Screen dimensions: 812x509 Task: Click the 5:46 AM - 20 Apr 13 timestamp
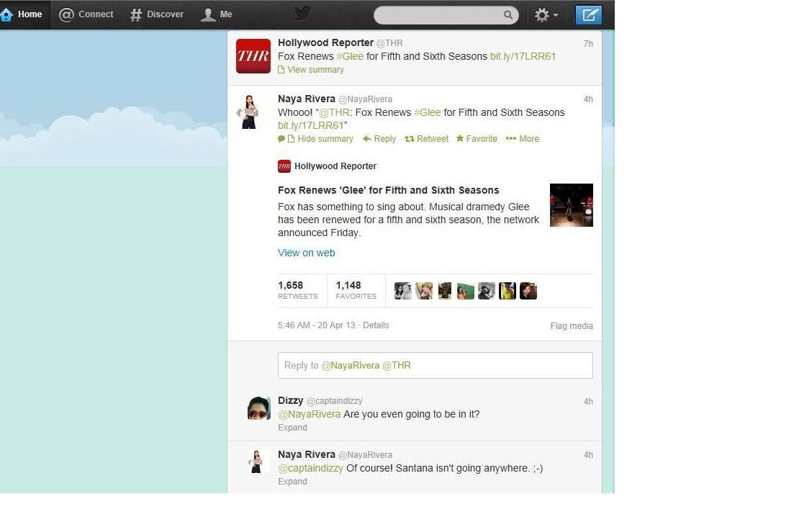click(x=317, y=325)
